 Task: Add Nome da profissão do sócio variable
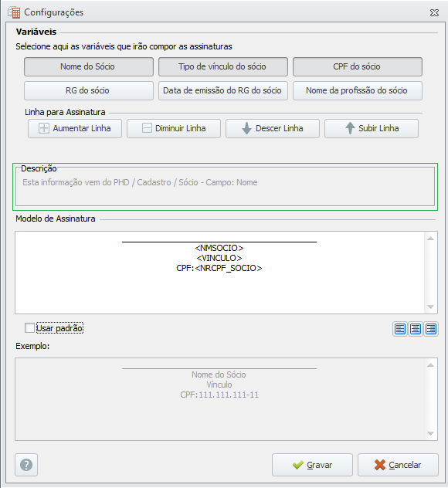tap(358, 90)
